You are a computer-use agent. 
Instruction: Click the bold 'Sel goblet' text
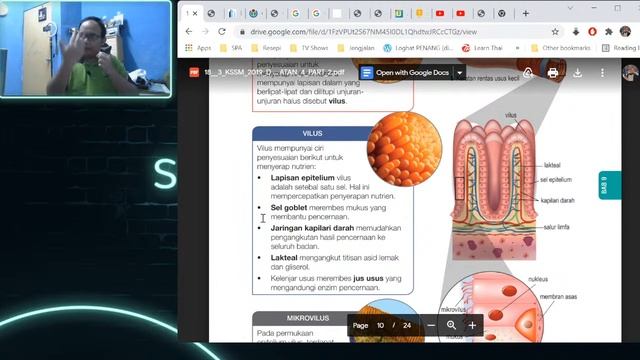tap(289, 207)
